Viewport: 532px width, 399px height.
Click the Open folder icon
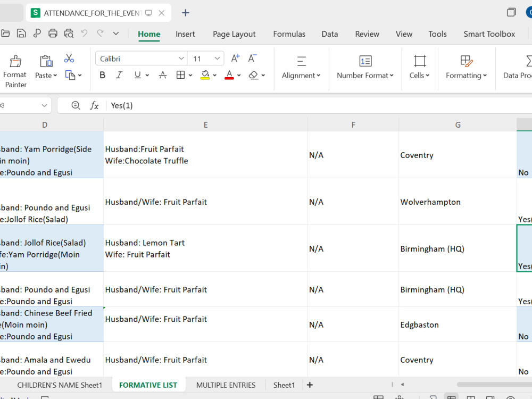click(5, 33)
